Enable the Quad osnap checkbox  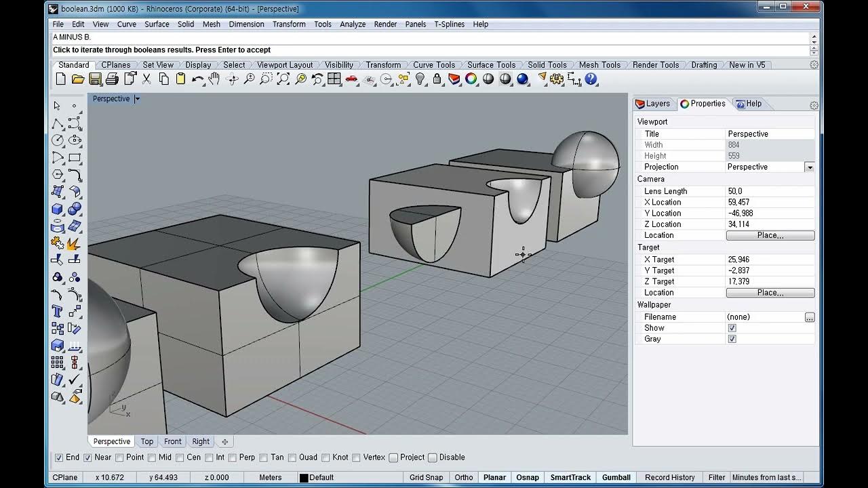coord(292,457)
